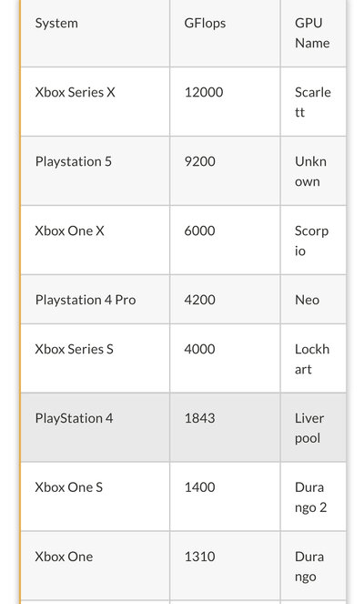Click the GPU Name column header
The image size is (364, 604).
[x=312, y=33]
